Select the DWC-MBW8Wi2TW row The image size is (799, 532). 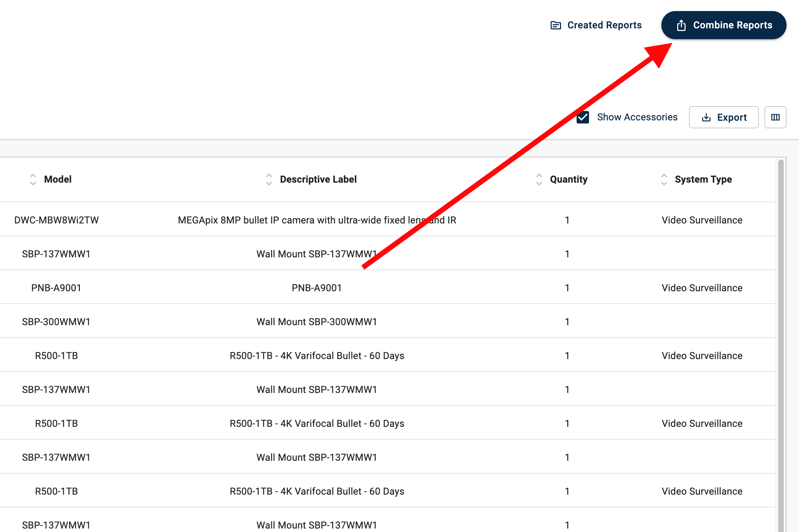point(56,220)
